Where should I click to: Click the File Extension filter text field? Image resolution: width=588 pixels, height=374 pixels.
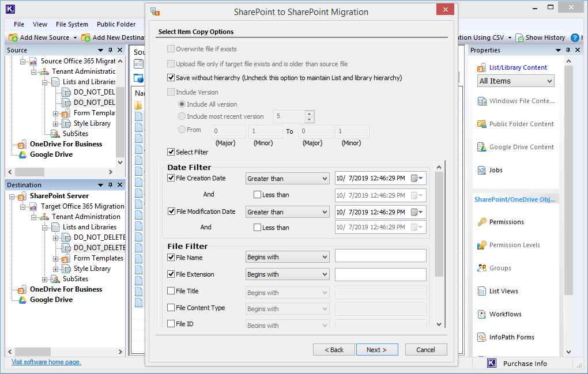click(x=380, y=274)
